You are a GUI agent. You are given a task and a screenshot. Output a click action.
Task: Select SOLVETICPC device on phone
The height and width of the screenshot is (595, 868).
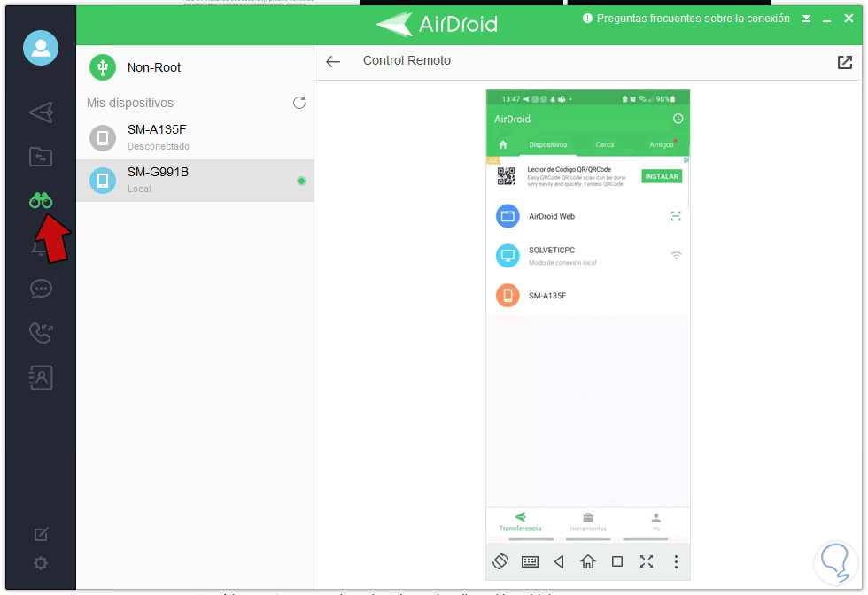click(x=588, y=256)
